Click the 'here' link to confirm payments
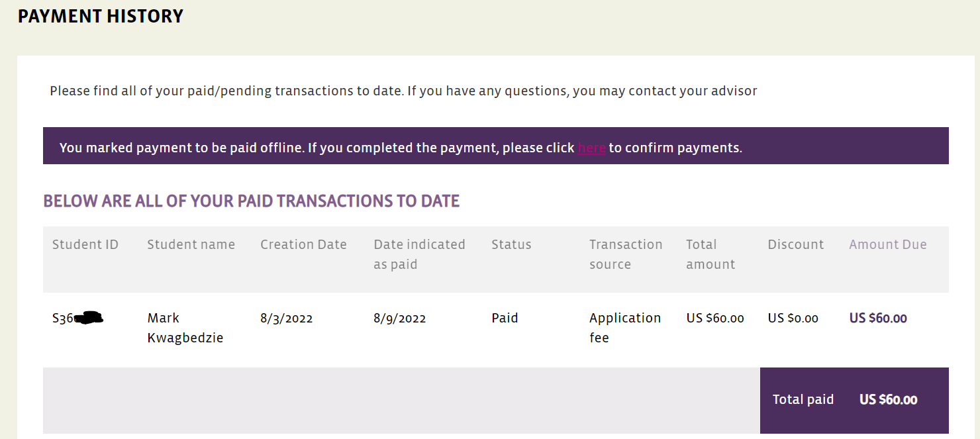 coord(591,148)
